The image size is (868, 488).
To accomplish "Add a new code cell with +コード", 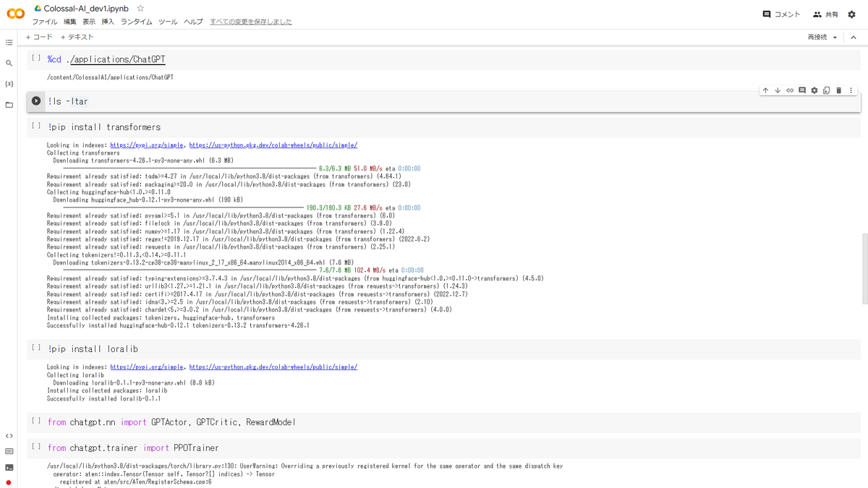I will click(x=39, y=37).
